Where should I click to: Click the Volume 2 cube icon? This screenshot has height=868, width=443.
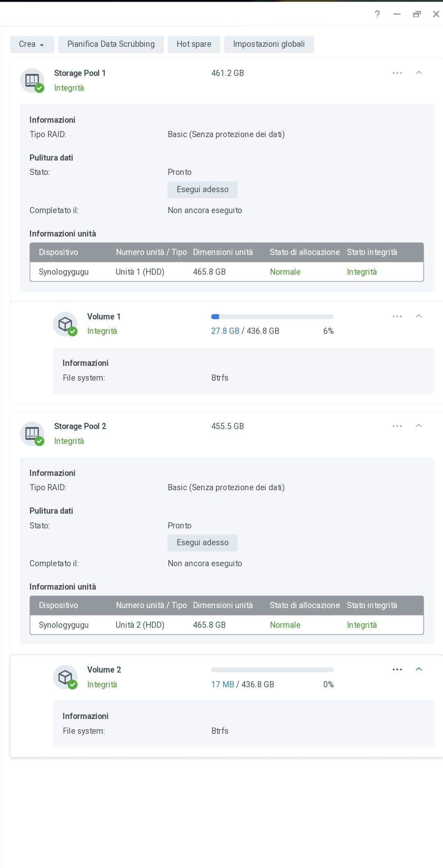click(x=65, y=677)
